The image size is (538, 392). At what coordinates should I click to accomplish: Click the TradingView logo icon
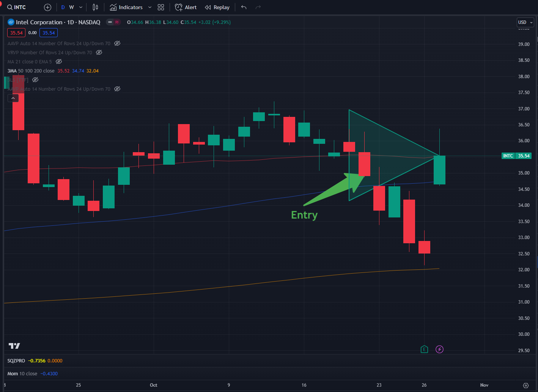(14, 346)
